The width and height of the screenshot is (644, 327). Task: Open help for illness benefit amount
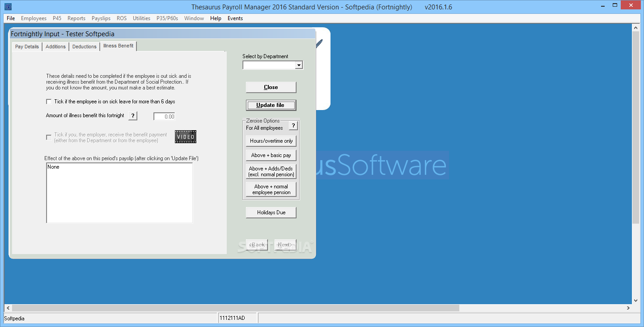click(133, 116)
